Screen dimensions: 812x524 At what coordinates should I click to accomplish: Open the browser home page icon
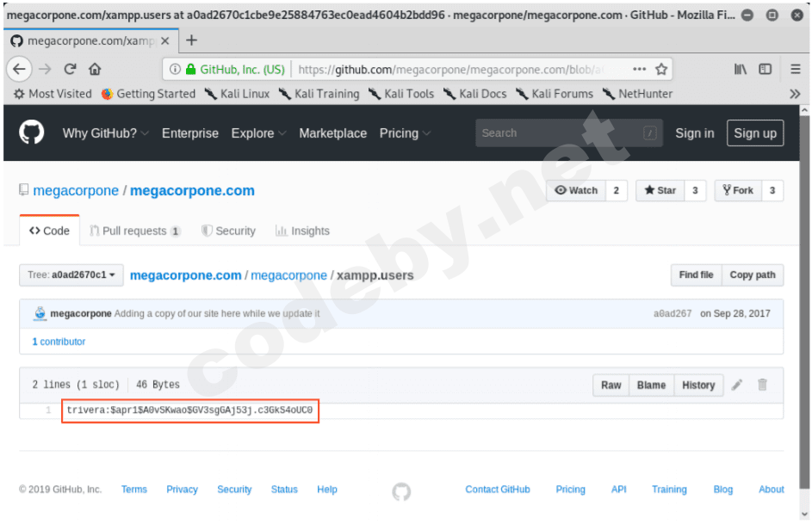tap(95, 69)
